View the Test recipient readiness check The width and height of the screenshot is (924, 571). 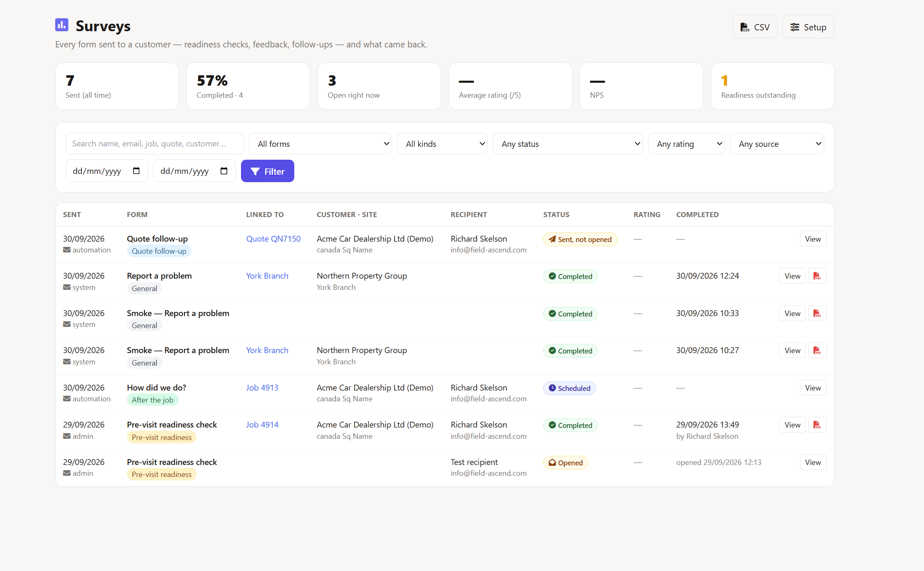pyautogui.click(x=813, y=462)
